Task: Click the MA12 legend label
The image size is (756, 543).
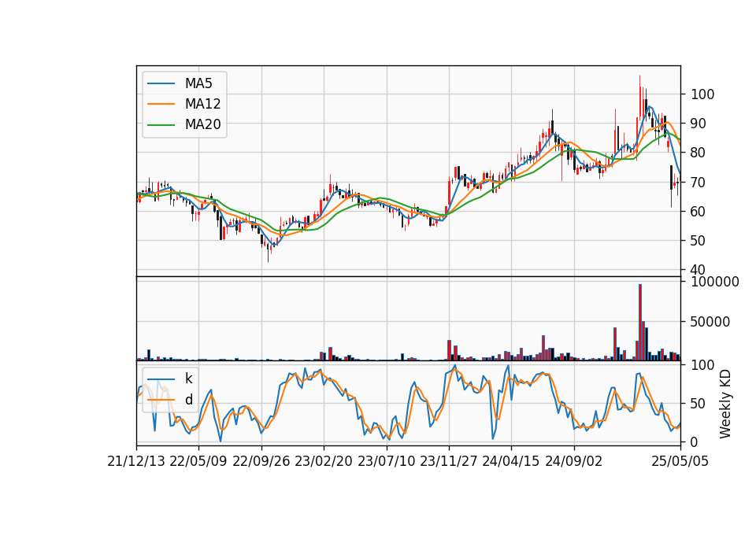Action: [x=202, y=104]
